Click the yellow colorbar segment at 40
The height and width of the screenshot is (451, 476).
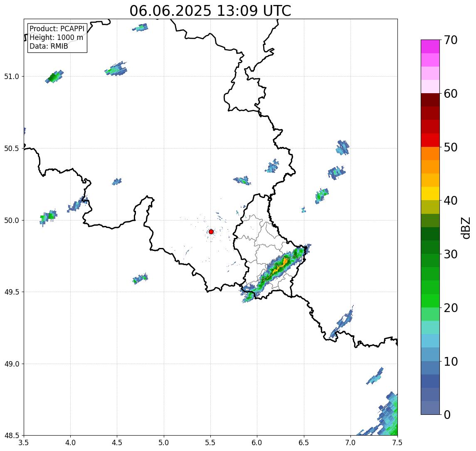[x=430, y=193]
